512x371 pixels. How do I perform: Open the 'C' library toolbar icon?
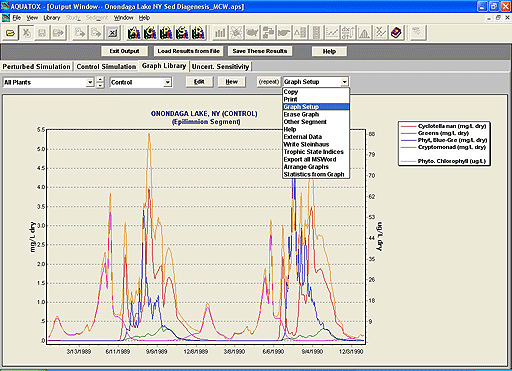(x=150, y=33)
